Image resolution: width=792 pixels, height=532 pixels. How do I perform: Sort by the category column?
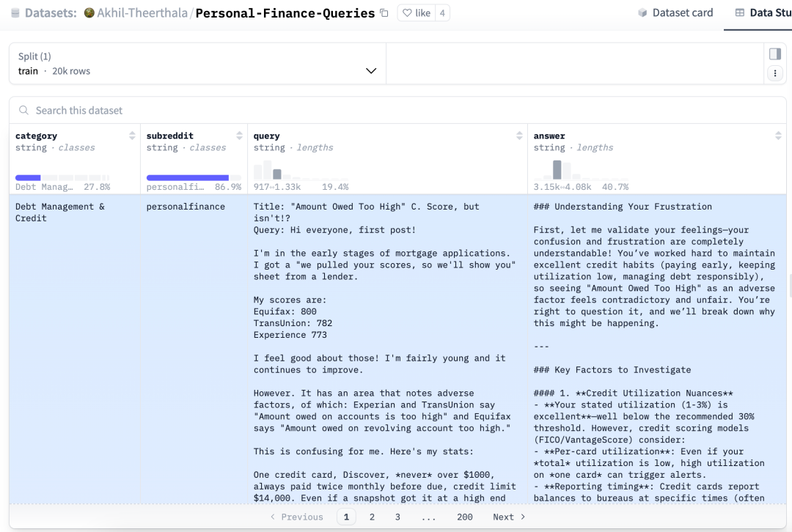tap(132, 136)
